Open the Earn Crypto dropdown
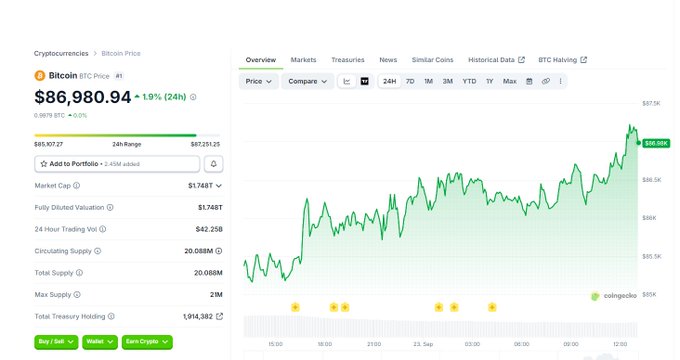 [x=147, y=342]
